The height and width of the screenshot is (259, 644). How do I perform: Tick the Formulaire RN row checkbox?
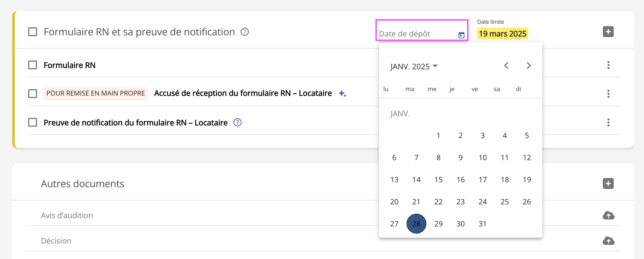point(33,65)
